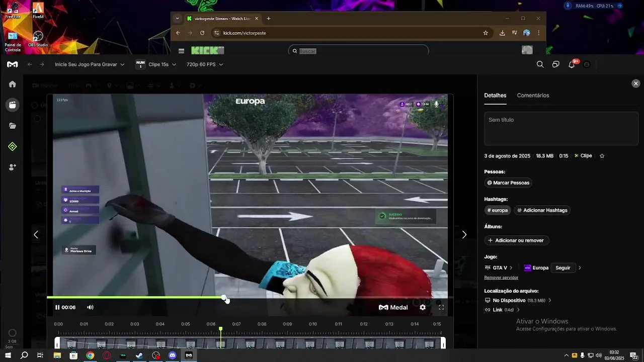Enter fullscreen in the video player
644x362 pixels.
[x=441, y=307]
